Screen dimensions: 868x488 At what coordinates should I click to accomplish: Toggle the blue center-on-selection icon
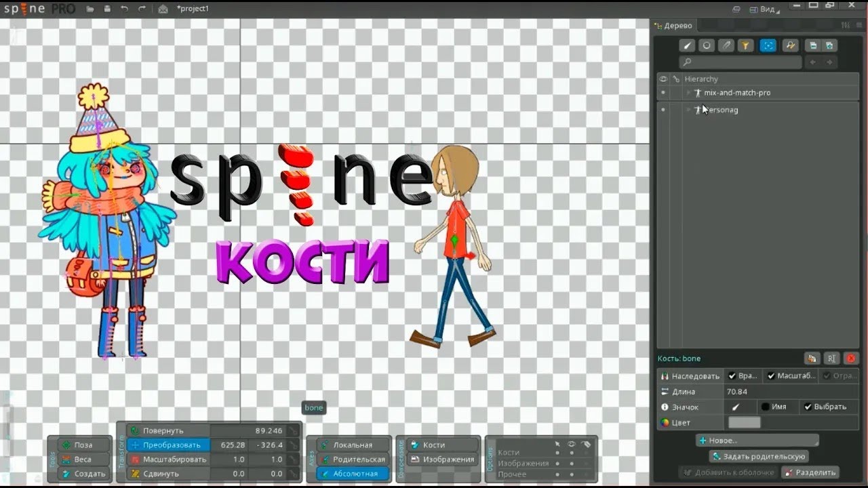[768, 45]
